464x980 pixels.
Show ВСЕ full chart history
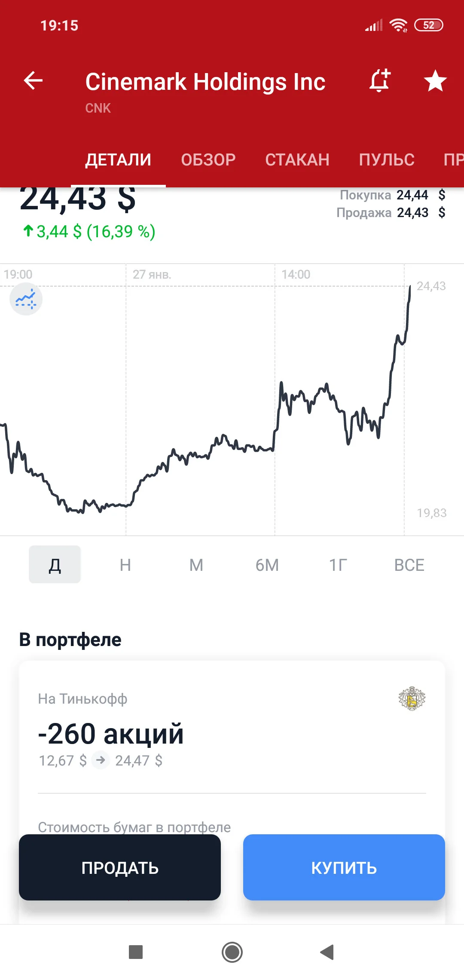coord(409,564)
